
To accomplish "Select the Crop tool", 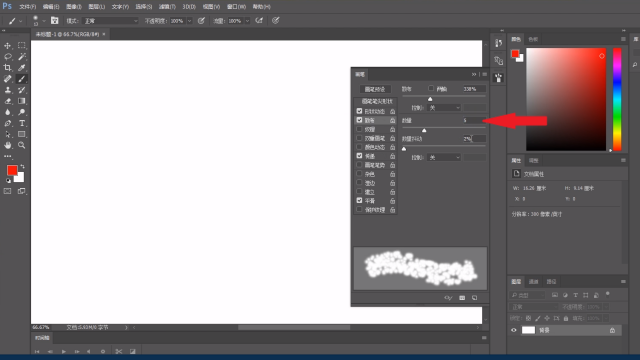I will 7,68.
